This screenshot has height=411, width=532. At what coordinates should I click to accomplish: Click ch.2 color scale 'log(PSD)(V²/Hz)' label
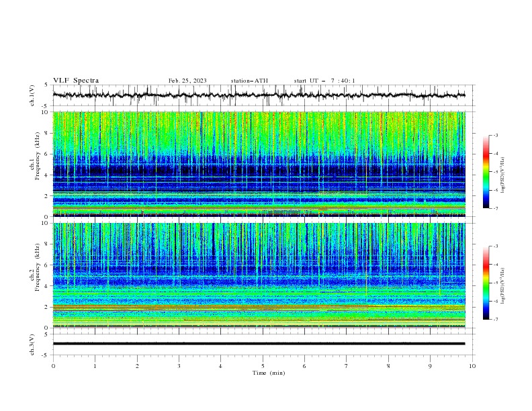tap(503, 286)
